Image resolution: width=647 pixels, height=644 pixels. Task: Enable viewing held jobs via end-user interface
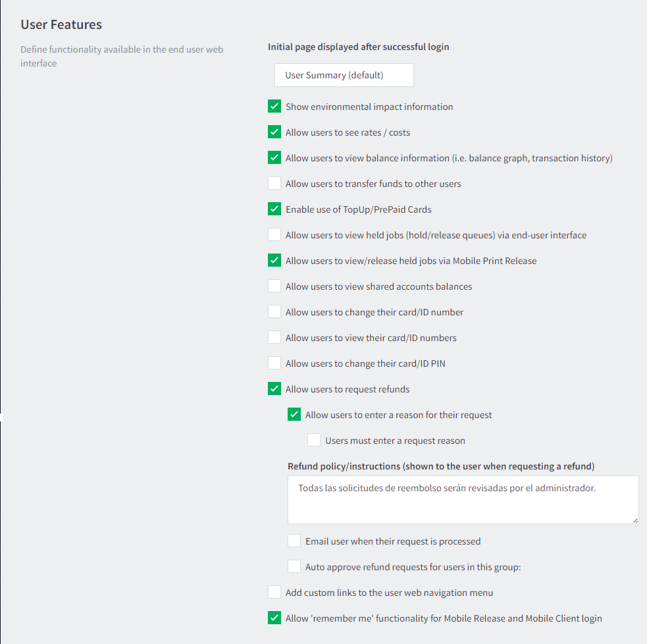click(274, 234)
